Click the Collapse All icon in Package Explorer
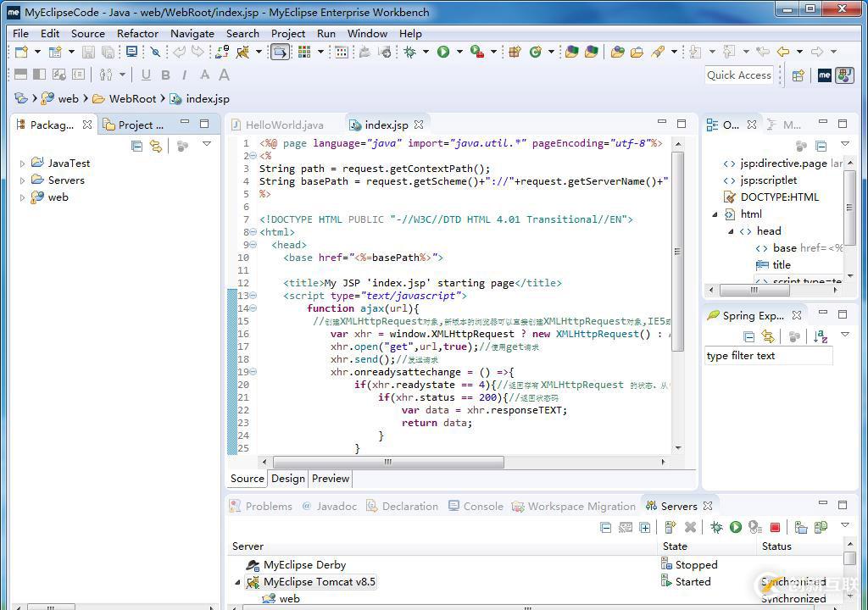 point(136,146)
